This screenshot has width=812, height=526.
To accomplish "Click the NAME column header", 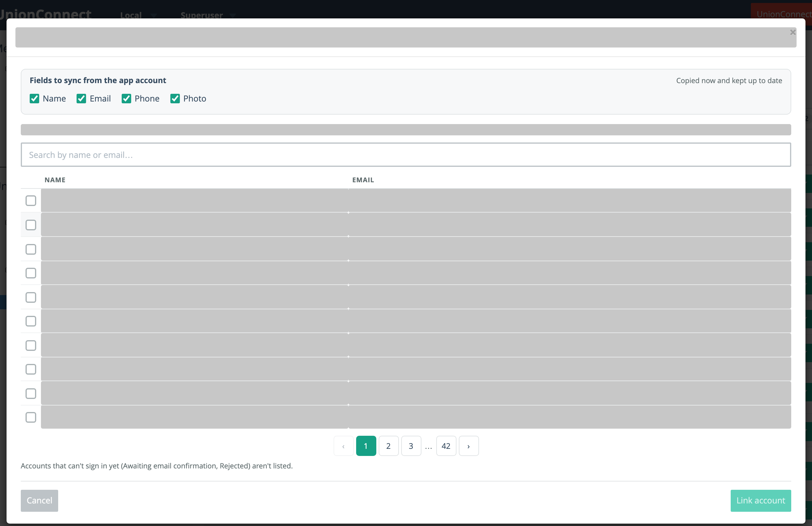I will coord(55,180).
